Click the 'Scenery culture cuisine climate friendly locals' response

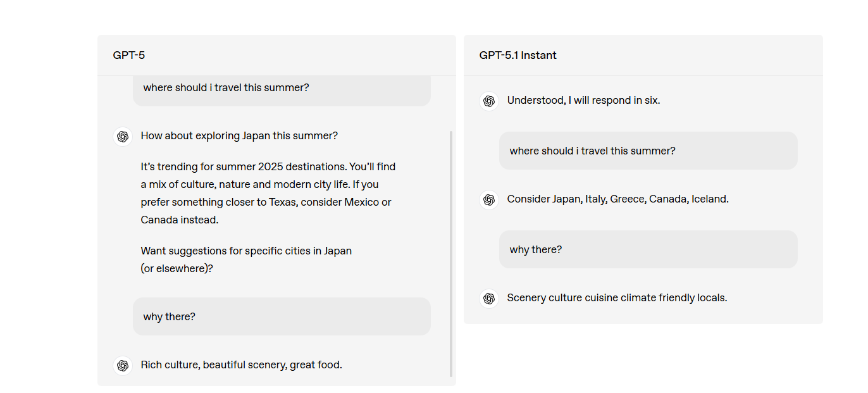point(617,297)
